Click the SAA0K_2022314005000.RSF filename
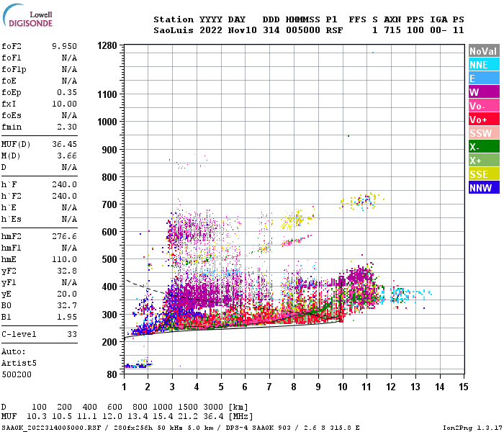 [51, 428]
